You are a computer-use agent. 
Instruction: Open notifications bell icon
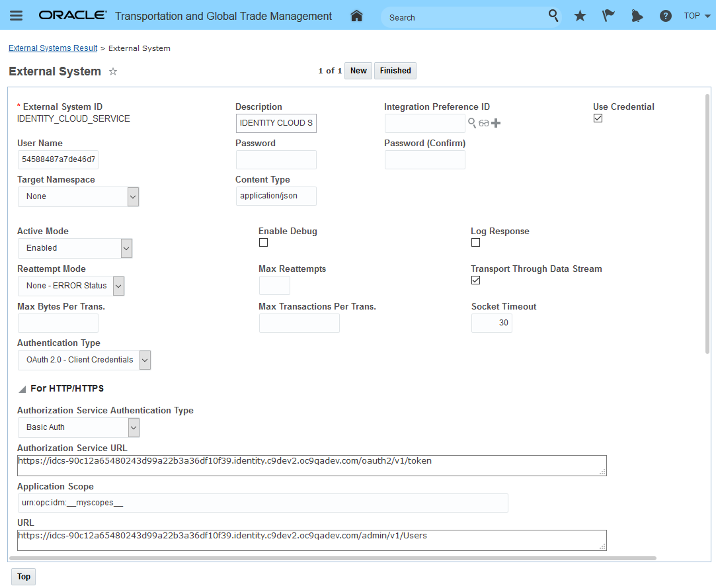[x=637, y=16]
